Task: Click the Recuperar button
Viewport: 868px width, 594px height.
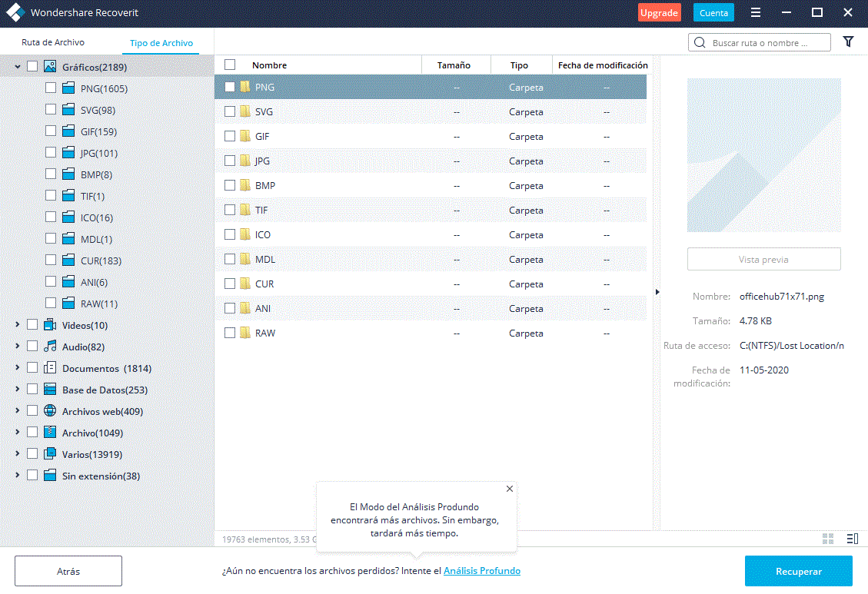Action: pos(798,571)
